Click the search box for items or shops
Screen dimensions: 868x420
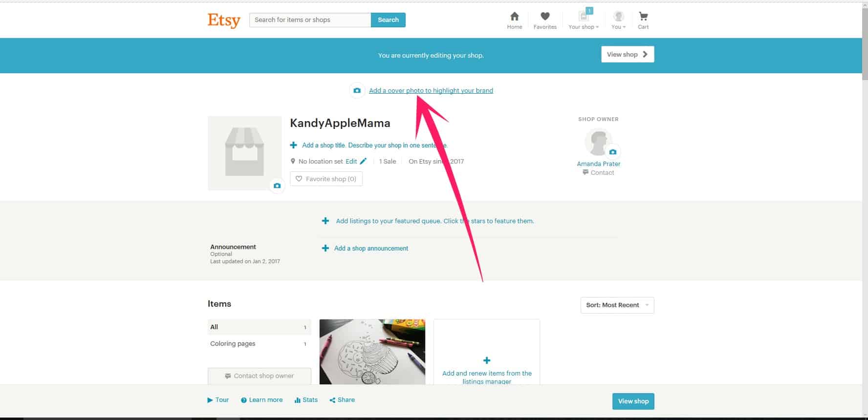(310, 20)
